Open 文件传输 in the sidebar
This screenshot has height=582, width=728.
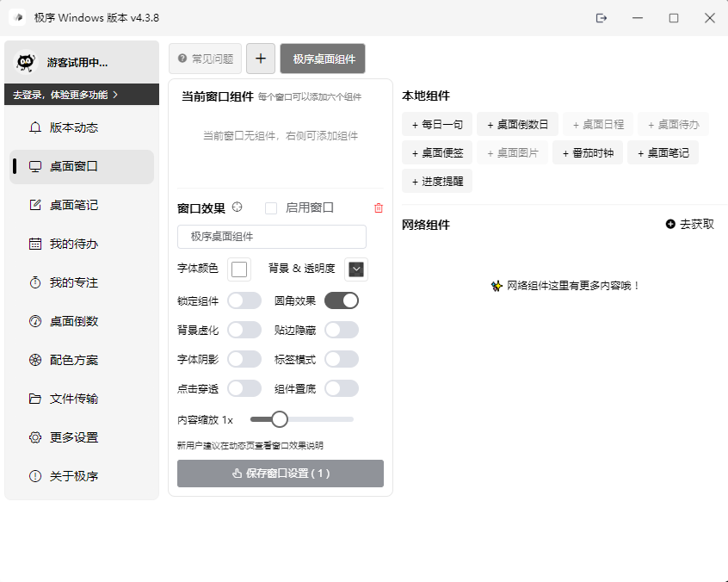pos(82,399)
